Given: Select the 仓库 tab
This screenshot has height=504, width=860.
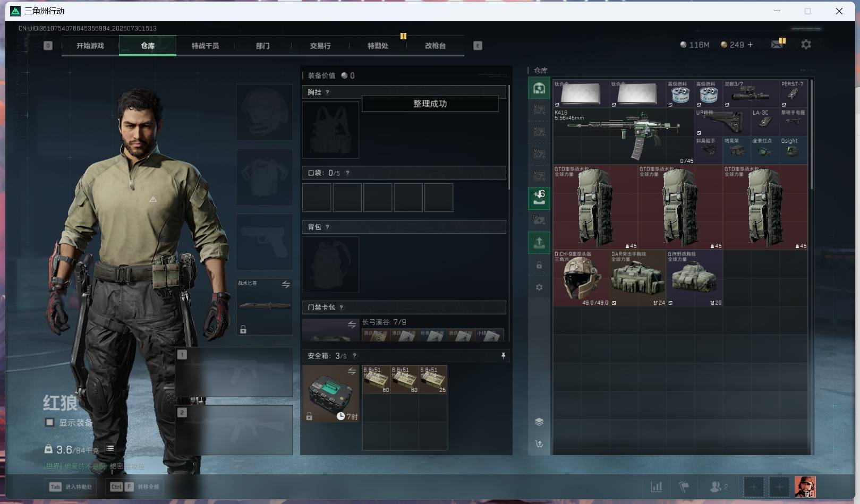Looking at the screenshot, I should click(x=148, y=46).
